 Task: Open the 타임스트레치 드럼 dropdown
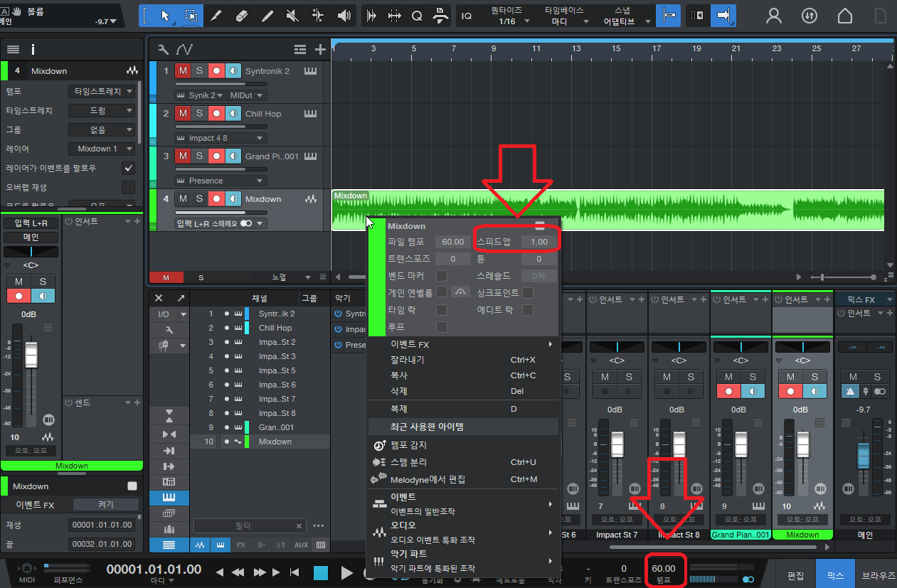(102, 111)
